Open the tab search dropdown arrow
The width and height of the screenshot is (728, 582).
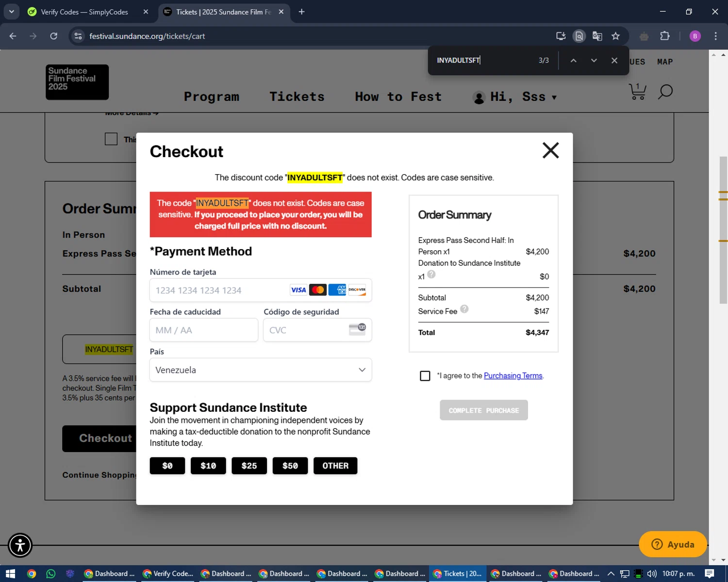pyautogui.click(x=11, y=12)
